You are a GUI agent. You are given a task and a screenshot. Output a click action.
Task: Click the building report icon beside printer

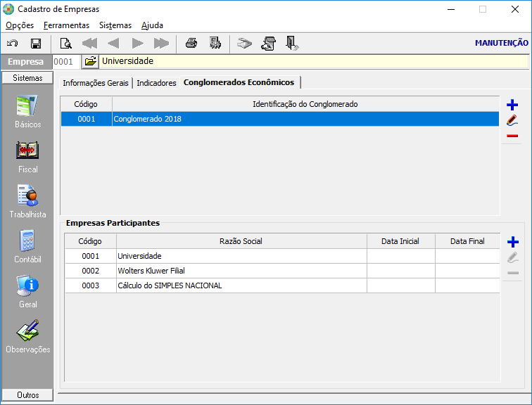[x=215, y=43]
